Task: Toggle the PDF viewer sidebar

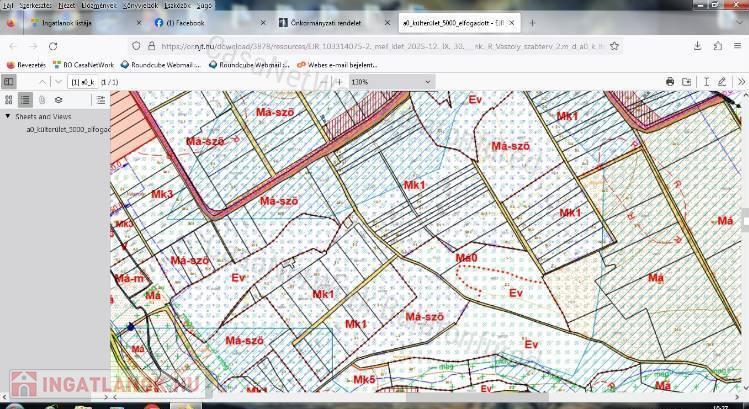Action: pyautogui.click(x=9, y=82)
